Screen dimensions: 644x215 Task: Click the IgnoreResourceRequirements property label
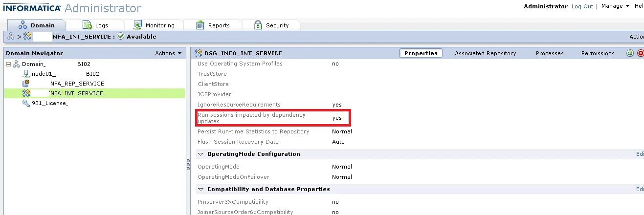point(239,105)
